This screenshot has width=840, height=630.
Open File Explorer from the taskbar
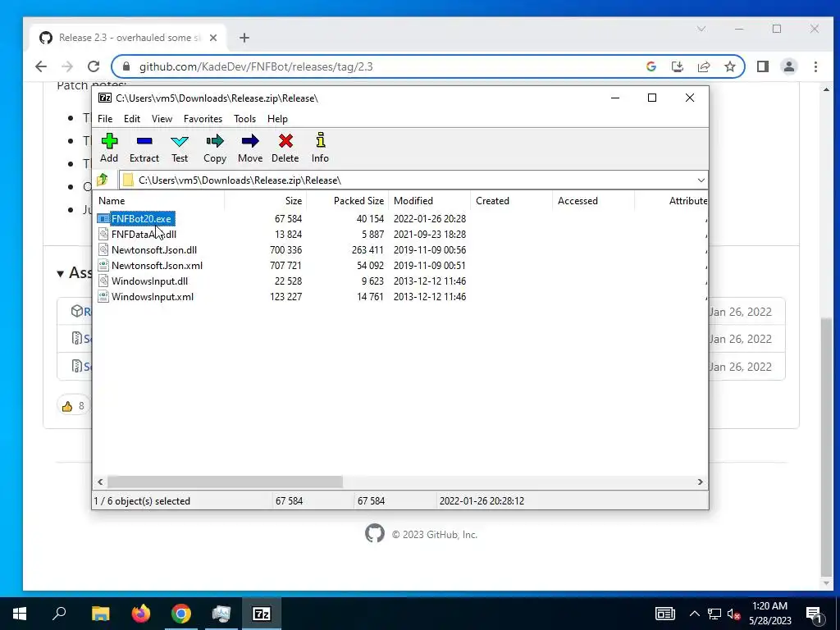(x=100, y=614)
